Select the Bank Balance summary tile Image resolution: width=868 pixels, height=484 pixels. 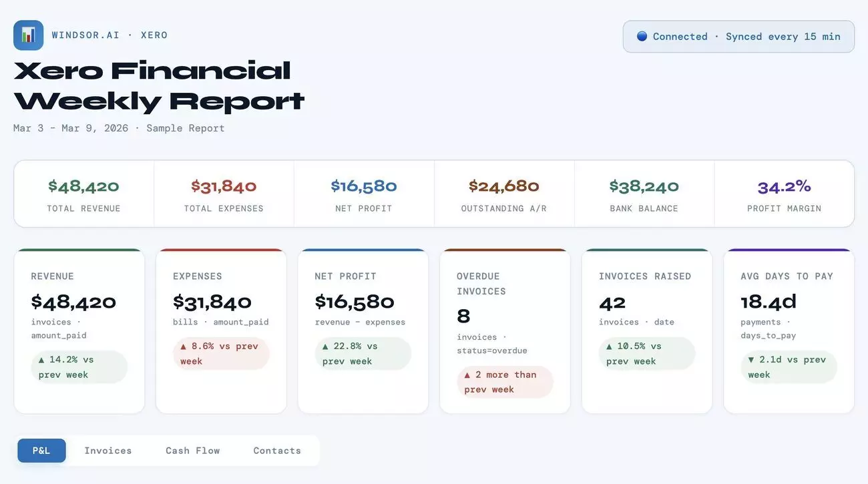pos(644,193)
